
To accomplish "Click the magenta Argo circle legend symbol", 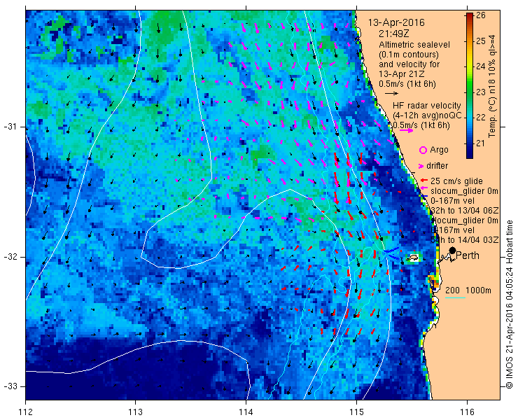I will coord(423,150).
